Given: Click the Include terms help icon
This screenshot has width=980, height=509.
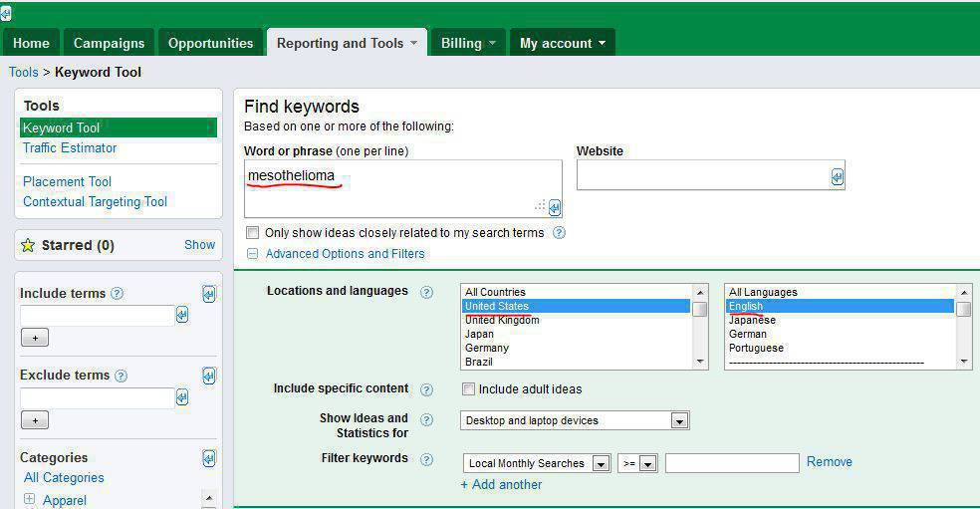Looking at the screenshot, I should [117, 293].
